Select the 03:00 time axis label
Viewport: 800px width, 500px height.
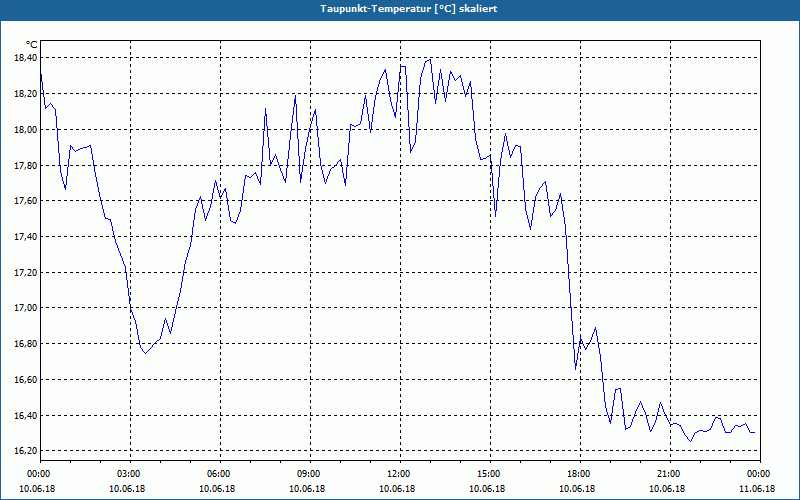128,474
